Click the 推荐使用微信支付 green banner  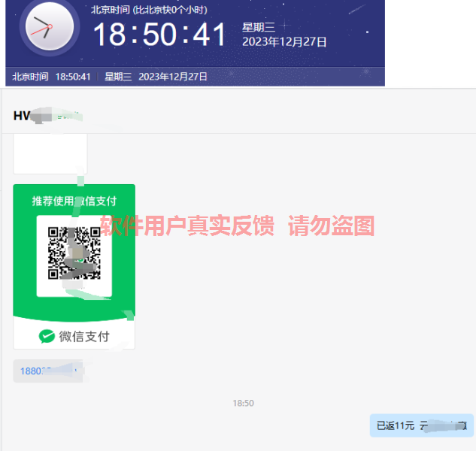[x=74, y=201]
